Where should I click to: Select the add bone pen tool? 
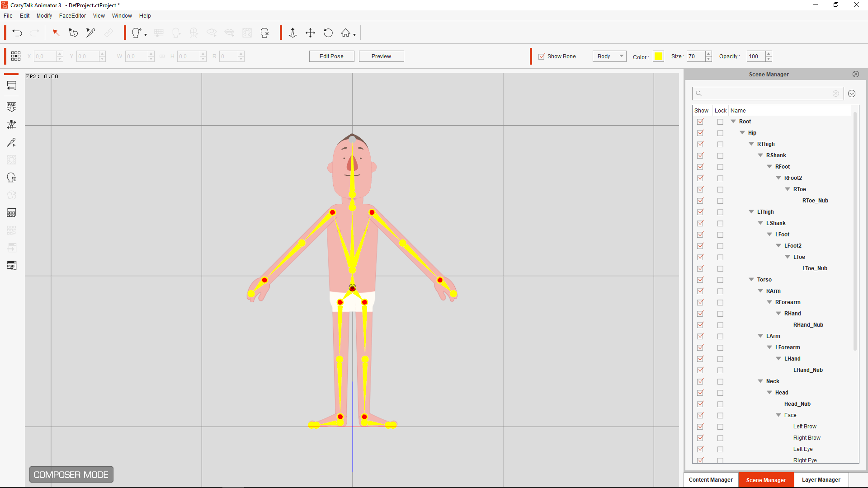coord(91,33)
